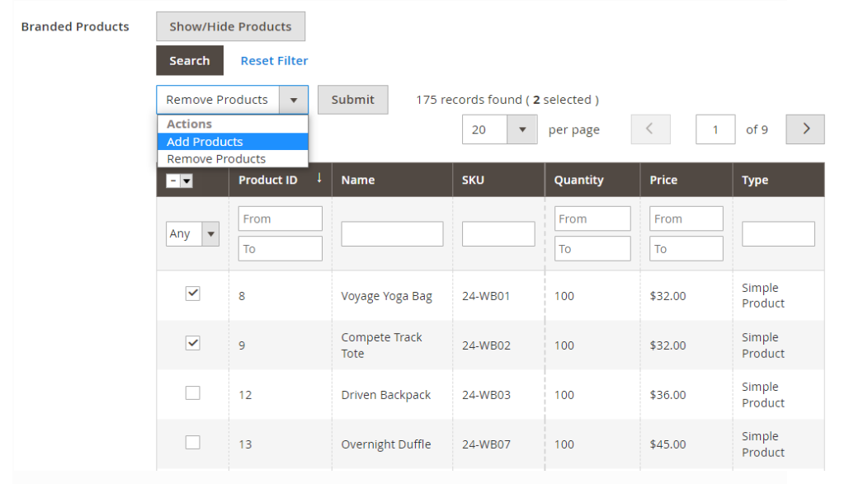
Task: Click the Name filter text field
Action: [x=392, y=234]
